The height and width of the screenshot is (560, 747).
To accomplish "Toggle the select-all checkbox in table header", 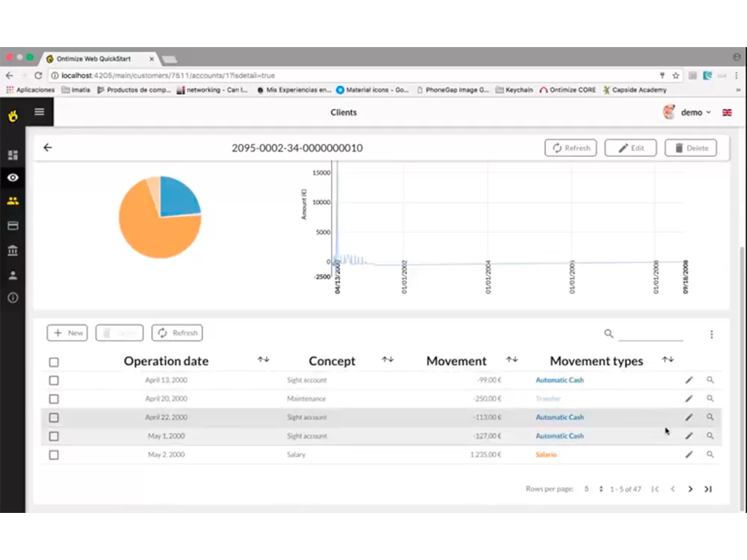I will 54,362.
